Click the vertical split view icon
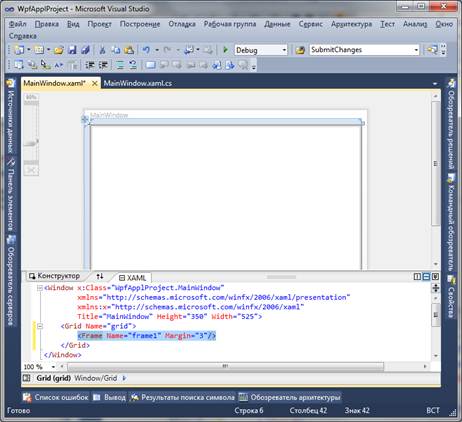 (x=417, y=277)
